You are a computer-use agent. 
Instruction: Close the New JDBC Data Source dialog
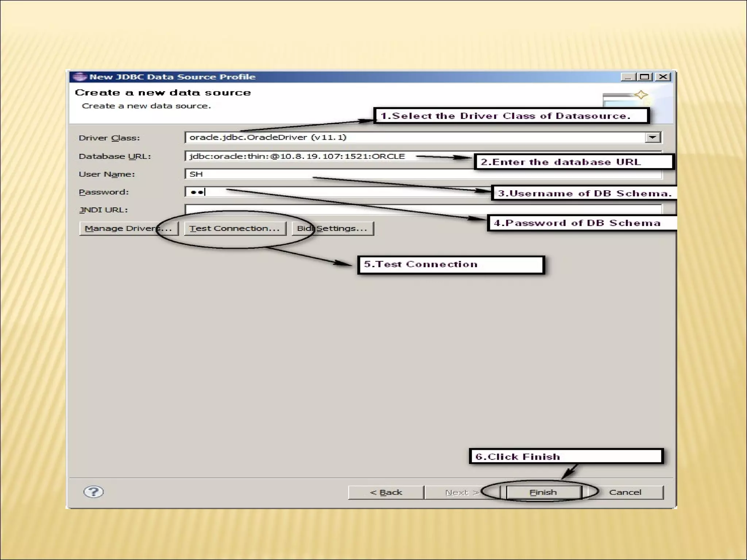663,77
